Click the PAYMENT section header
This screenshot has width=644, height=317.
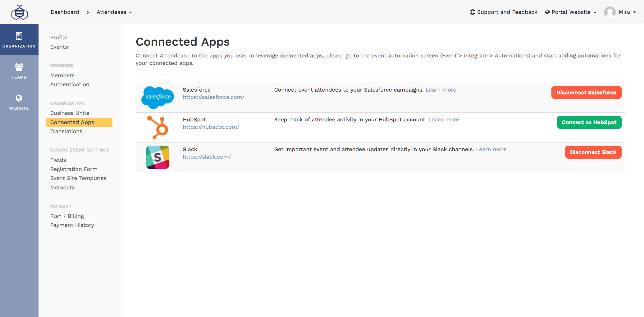coord(61,206)
